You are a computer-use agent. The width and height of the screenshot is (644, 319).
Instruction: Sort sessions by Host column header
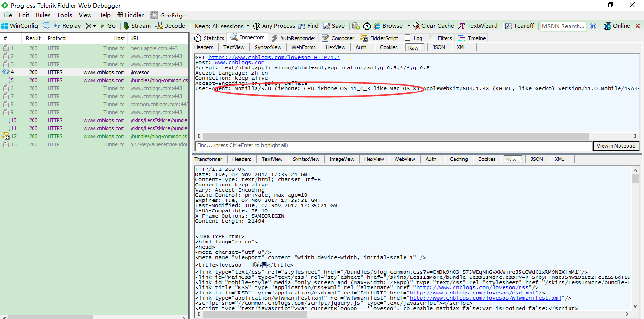[99, 38]
